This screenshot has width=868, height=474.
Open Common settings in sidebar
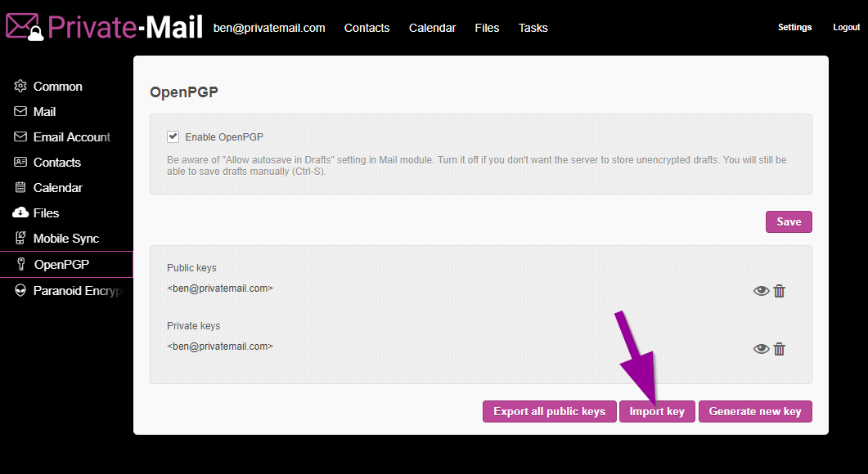[x=57, y=87]
